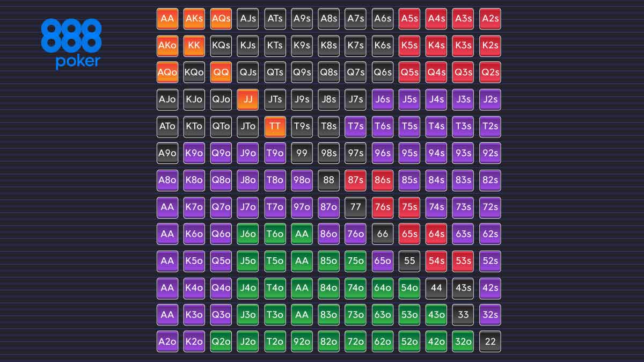Click the red 65s suited cell
Screen dimensions: 644x362
coord(409,234)
